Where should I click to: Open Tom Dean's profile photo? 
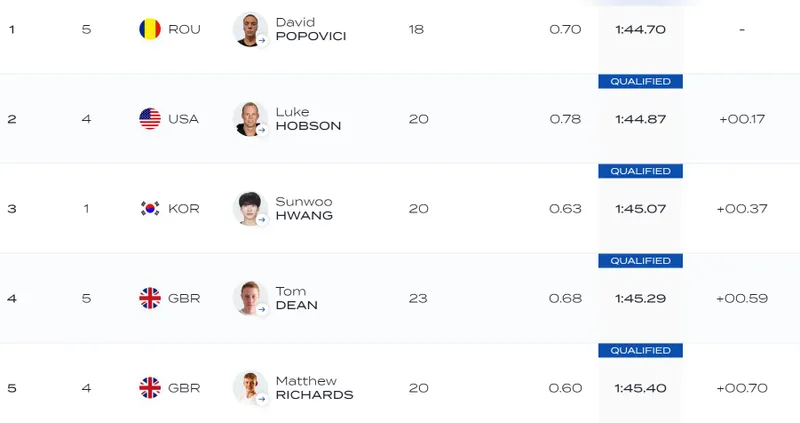click(249, 298)
